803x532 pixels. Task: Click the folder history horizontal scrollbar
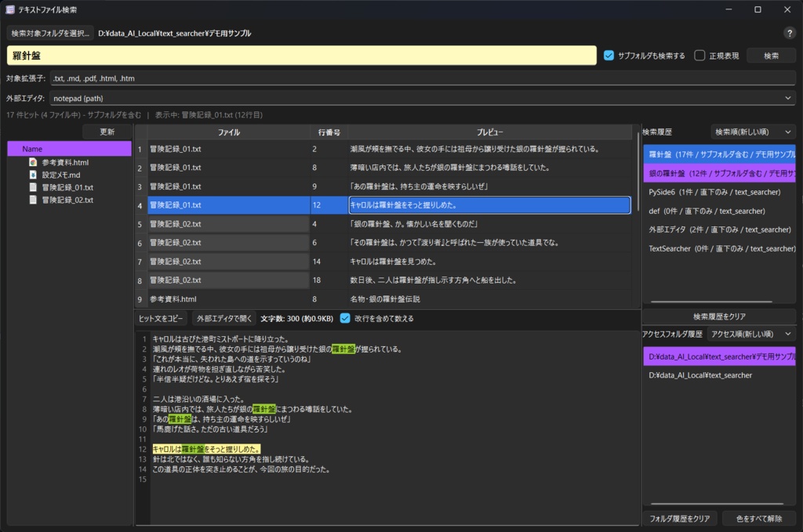coord(717,504)
